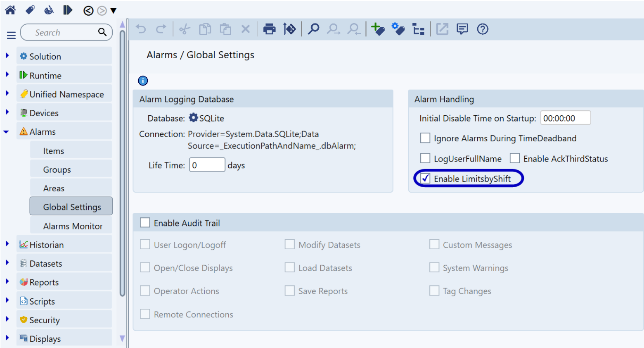Open Alarms Monitor page
This screenshot has width=644, height=348.
[71, 226]
